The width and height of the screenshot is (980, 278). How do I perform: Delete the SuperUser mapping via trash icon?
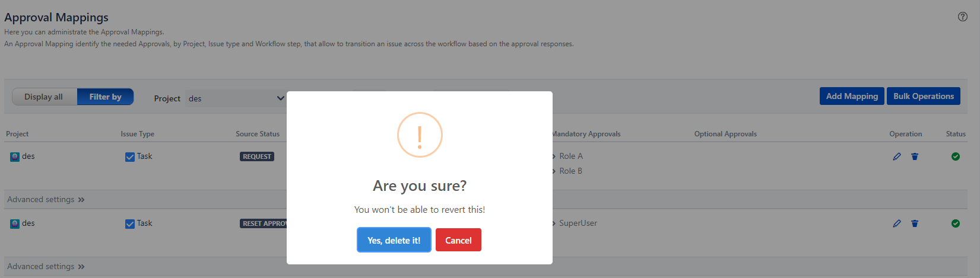tap(915, 223)
